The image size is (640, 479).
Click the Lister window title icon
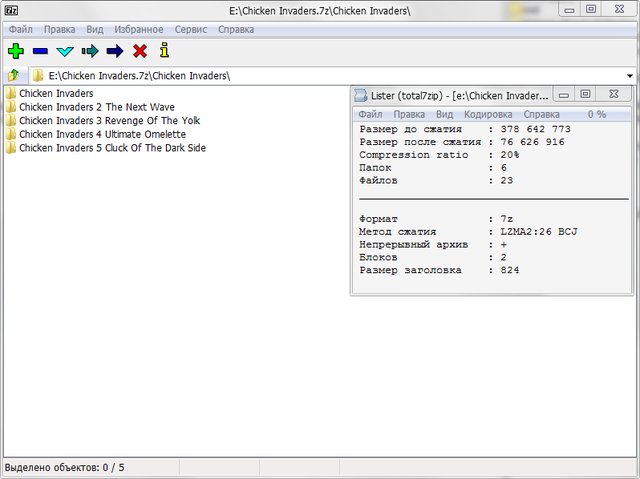360,95
